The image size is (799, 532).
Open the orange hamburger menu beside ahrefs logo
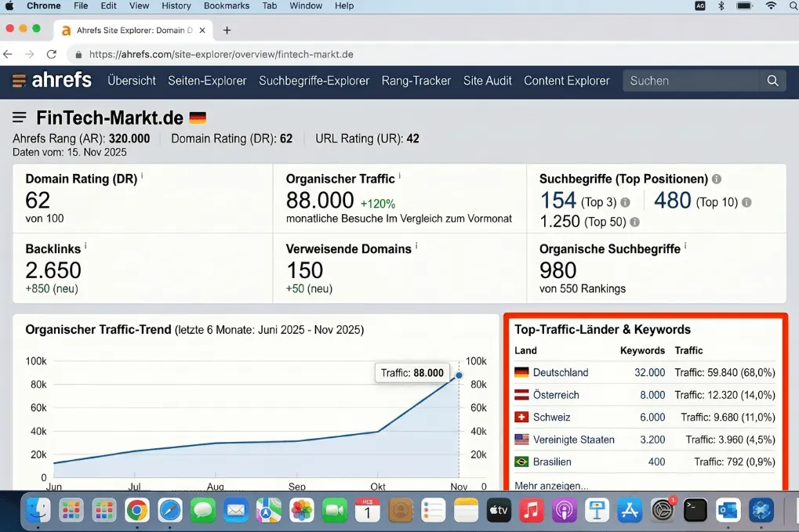[19, 81]
